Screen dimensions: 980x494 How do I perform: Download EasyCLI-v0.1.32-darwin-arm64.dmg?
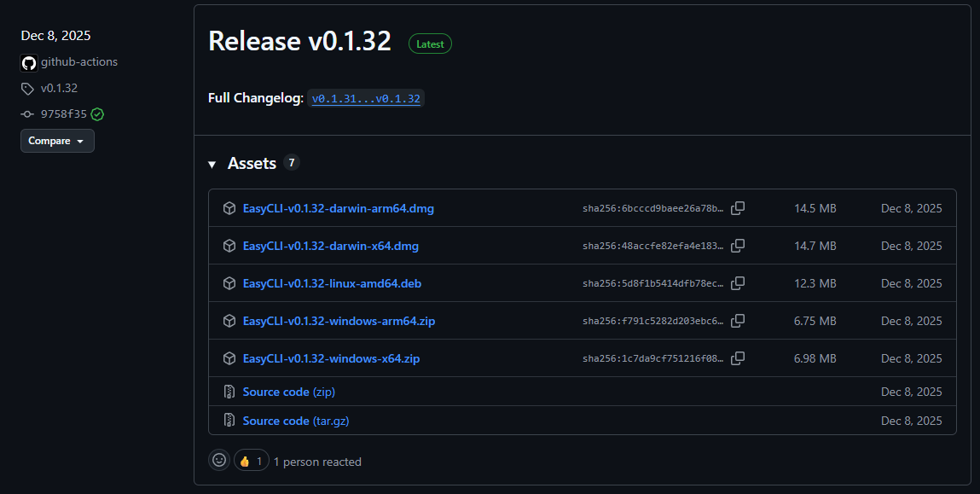pyautogui.click(x=338, y=208)
